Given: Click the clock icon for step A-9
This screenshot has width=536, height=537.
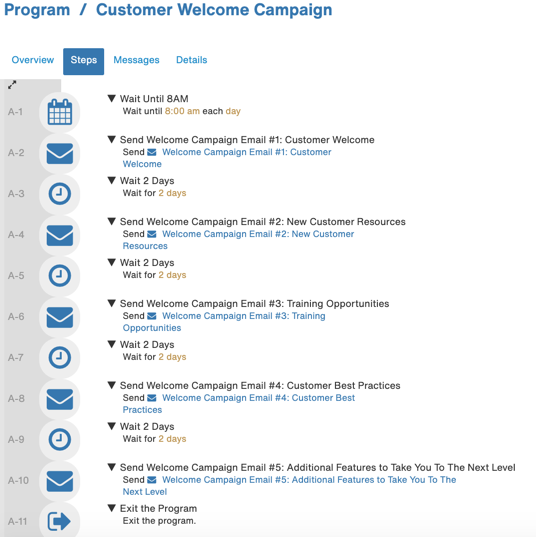Looking at the screenshot, I should (x=60, y=439).
